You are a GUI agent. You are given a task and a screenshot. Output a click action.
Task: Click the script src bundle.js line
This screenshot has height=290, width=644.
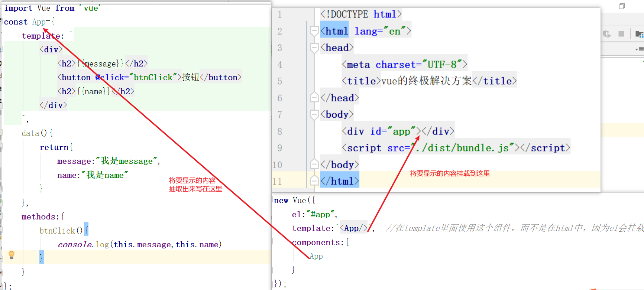click(x=456, y=148)
